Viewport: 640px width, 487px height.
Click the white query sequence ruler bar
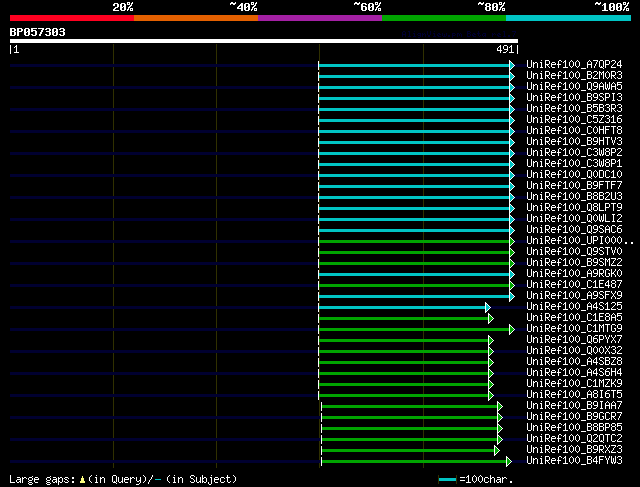tap(264, 41)
